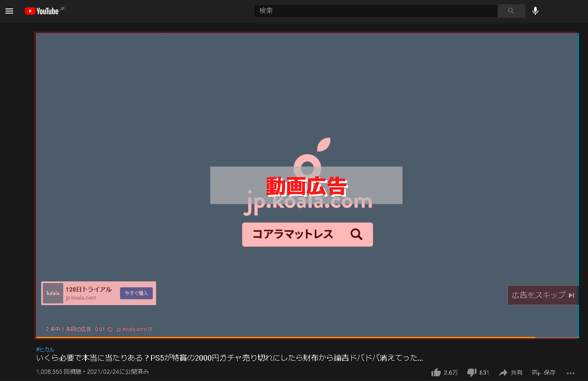Visit jp.koala.com link below ad counter
The image size is (588, 381).
click(x=134, y=329)
